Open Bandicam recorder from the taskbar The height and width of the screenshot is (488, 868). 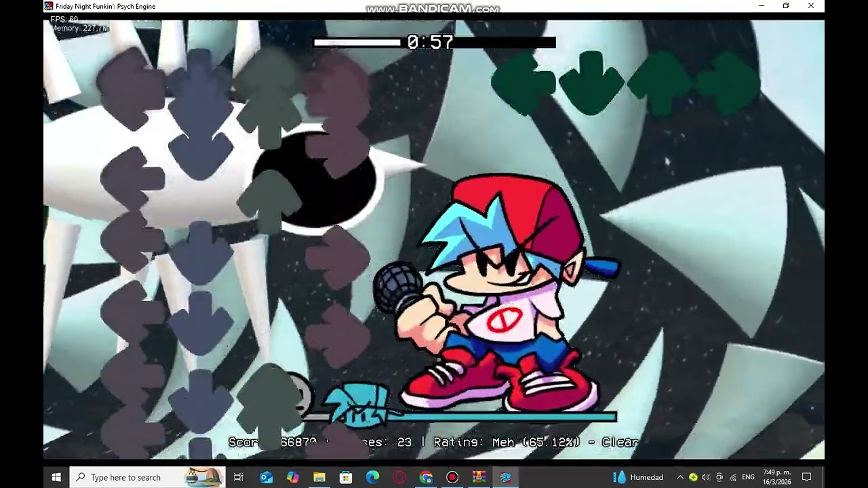tap(452, 477)
